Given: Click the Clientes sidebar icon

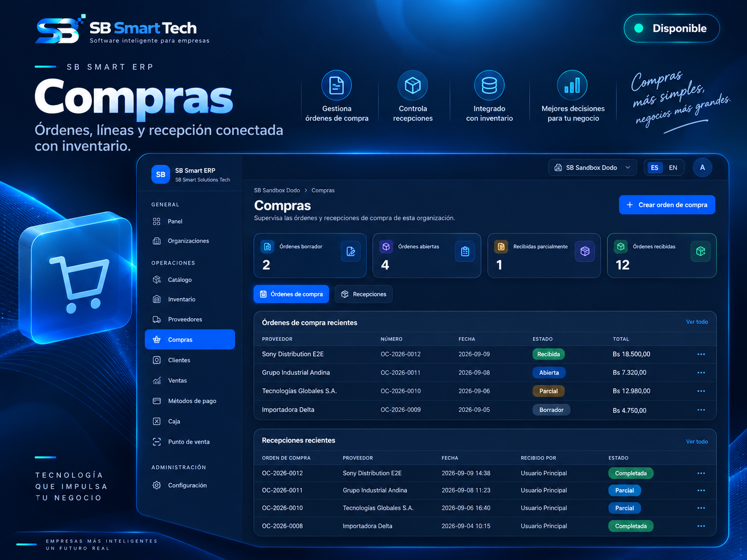Looking at the screenshot, I should point(156,360).
